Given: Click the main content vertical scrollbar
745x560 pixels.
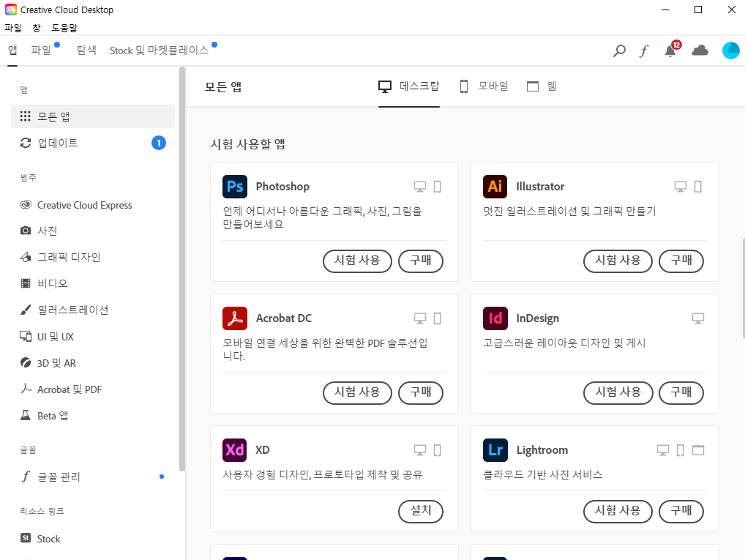Looking at the screenshot, I should pyautogui.click(x=743, y=288).
